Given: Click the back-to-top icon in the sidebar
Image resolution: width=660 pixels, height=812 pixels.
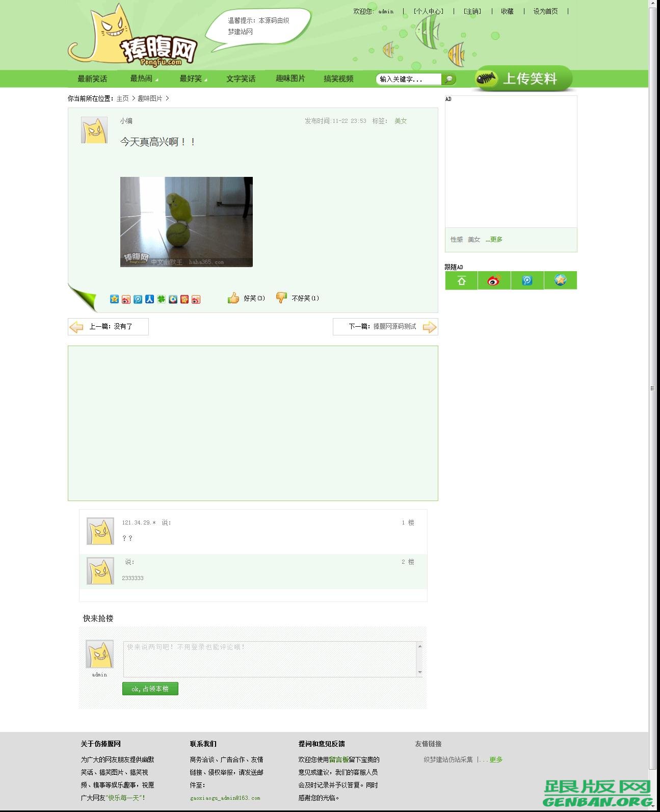Looking at the screenshot, I should point(461,280).
